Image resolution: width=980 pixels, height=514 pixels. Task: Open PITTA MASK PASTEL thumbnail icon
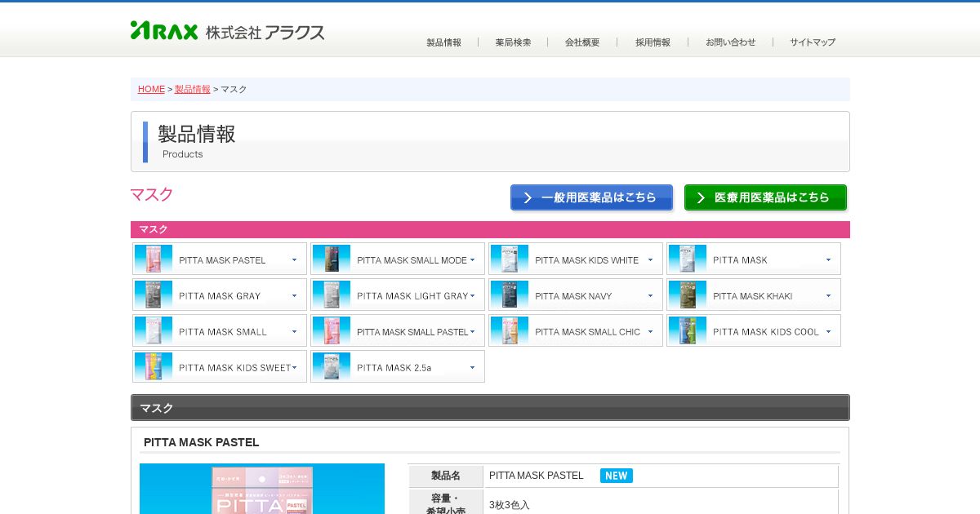point(154,259)
